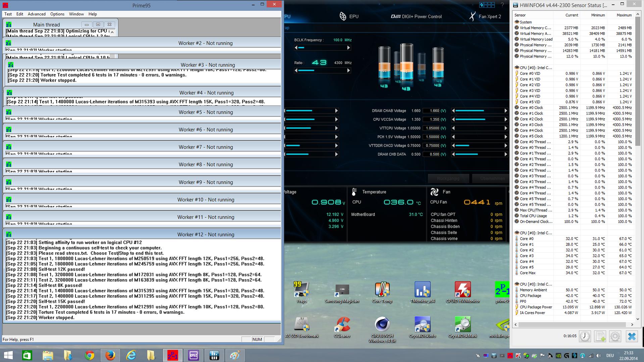Click AI Suite help question mark
Image resolution: width=644 pixels, height=362 pixels.
tap(502, 5)
